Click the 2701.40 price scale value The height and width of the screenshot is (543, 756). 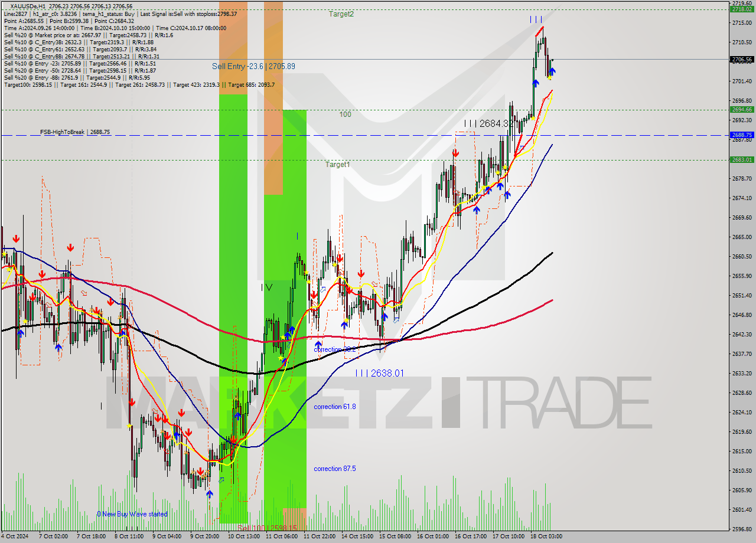742,81
